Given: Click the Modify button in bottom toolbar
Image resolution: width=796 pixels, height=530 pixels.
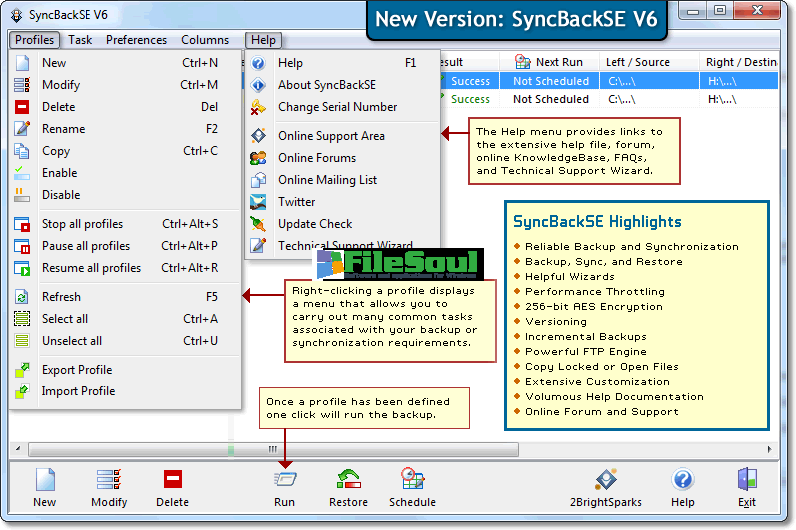Looking at the screenshot, I should (109, 486).
